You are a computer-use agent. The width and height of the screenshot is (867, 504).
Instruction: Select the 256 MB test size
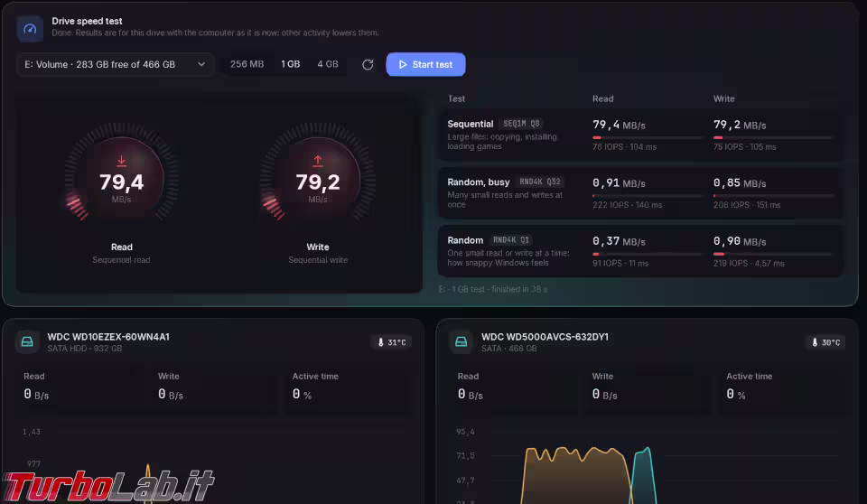click(x=247, y=64)
